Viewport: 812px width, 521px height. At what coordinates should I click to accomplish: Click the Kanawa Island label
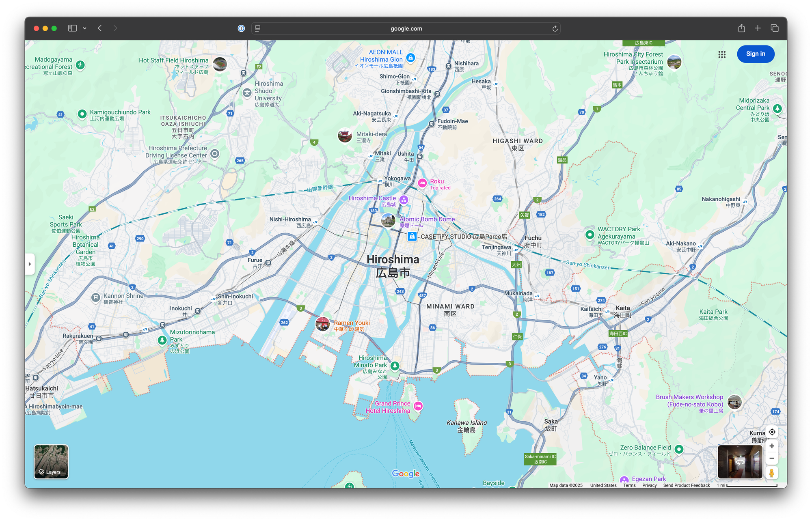point(466,426)
